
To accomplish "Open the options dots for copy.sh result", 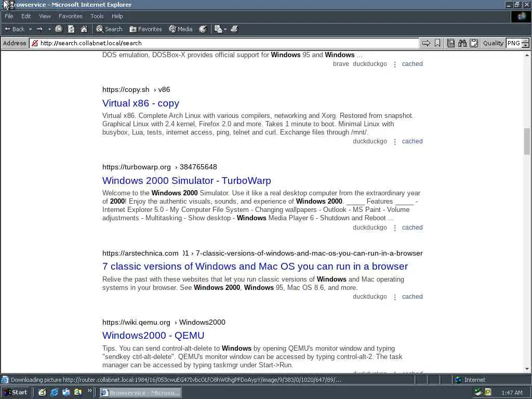I will click(395, 142).
